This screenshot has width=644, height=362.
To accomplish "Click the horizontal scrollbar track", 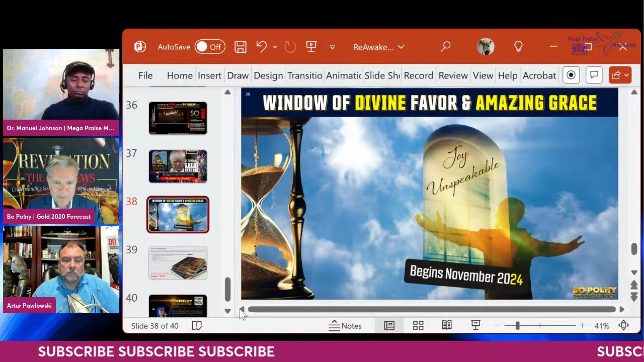I will click(432, 309).
